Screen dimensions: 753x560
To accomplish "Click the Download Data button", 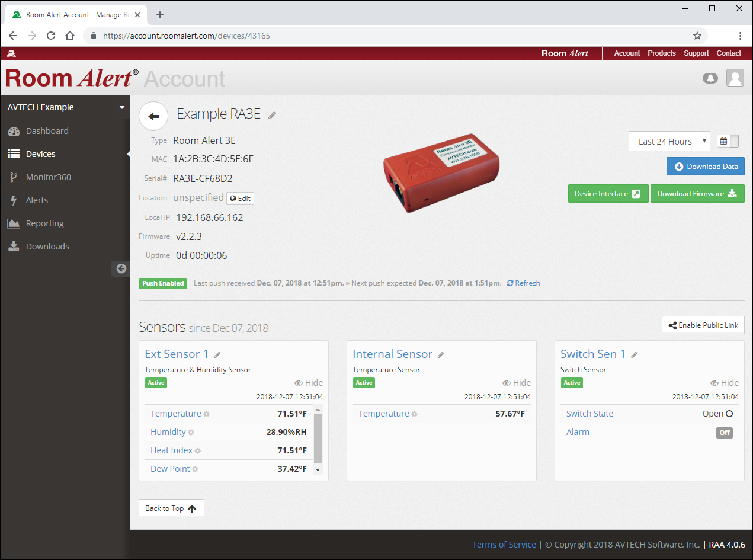I will pyautogui.click(x=705, y=167).
